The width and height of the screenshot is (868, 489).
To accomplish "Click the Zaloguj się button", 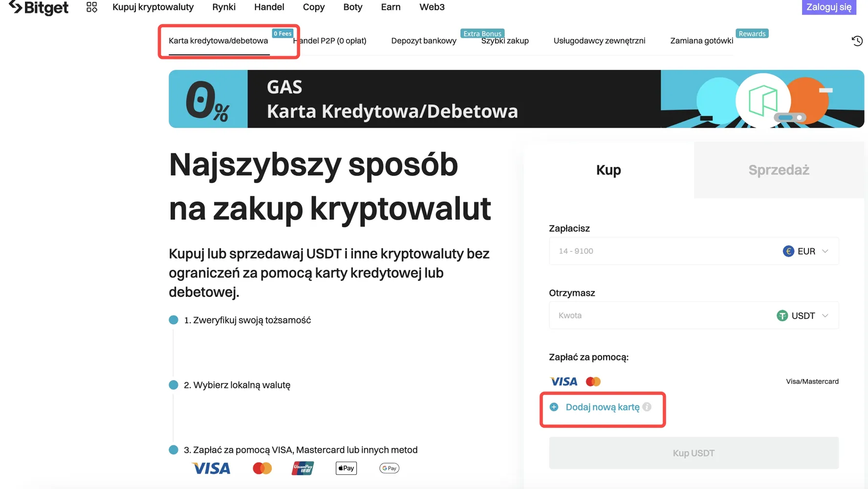I will click(x=828, y=7).
